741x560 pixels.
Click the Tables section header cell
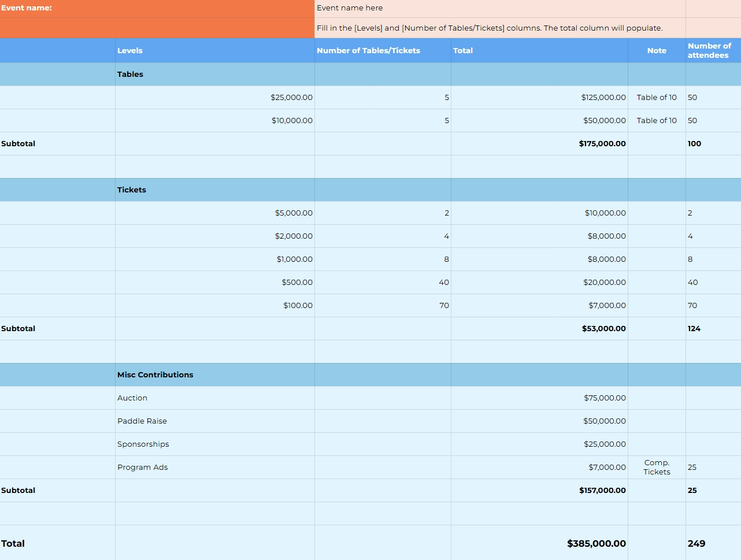point(130,74)
